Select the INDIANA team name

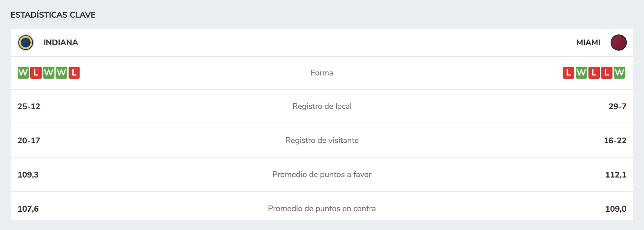61,43
